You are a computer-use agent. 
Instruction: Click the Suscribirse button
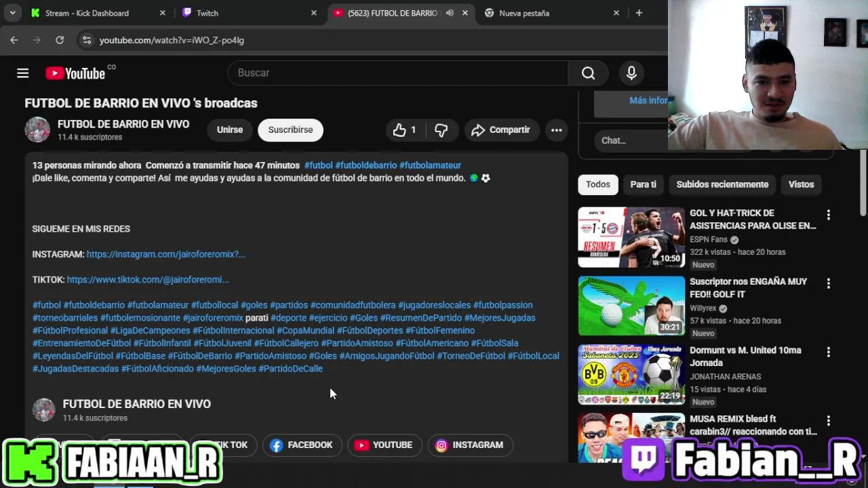290,130
